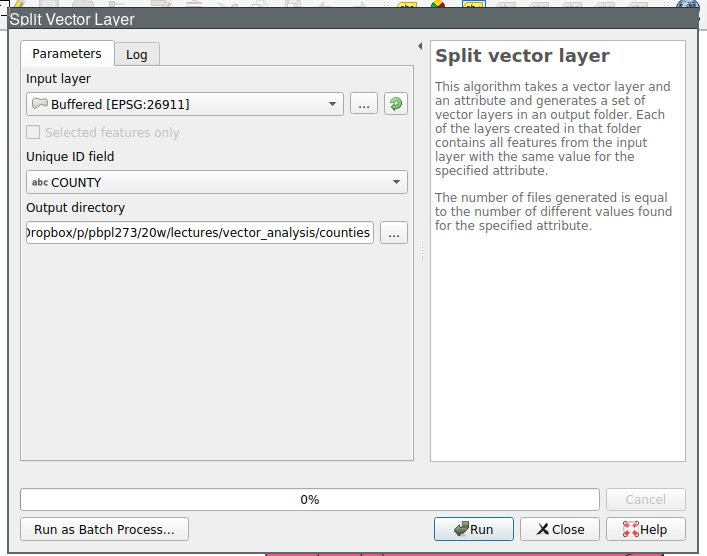Image resolution: width=707 pixels, height=556 pixels.
Task: Expand the Input layer dropdown
Action: 333,104
